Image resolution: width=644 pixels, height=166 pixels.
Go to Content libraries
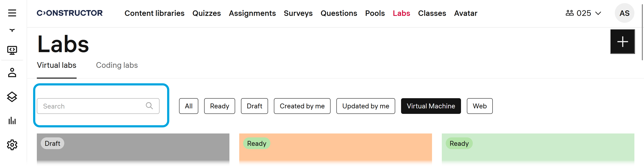(x=154, y=13)
